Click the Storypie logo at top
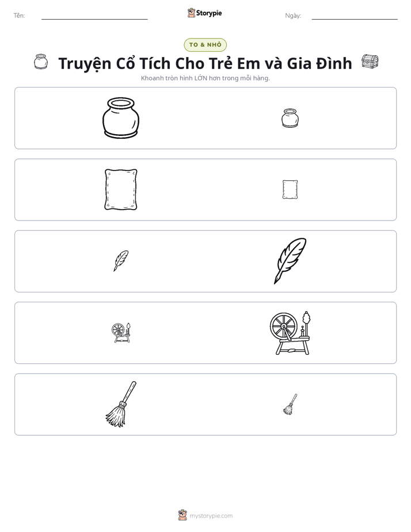This screenshot has height=532, width=411. 205,13
